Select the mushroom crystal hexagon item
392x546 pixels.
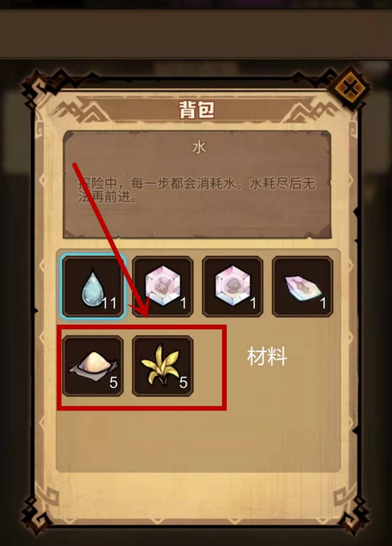(232, 287)
